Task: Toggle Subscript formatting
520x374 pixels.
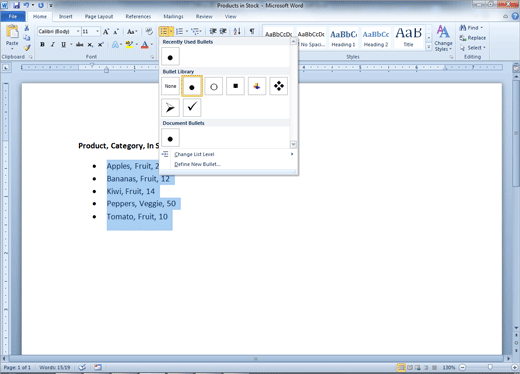Action: pyautogui.click(x=90, y=45)
